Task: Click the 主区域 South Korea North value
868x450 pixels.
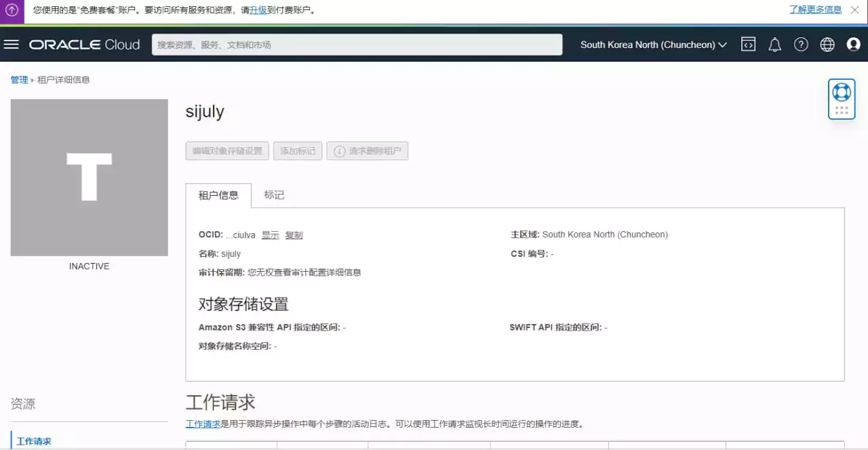Action: [x=605, y=234]
